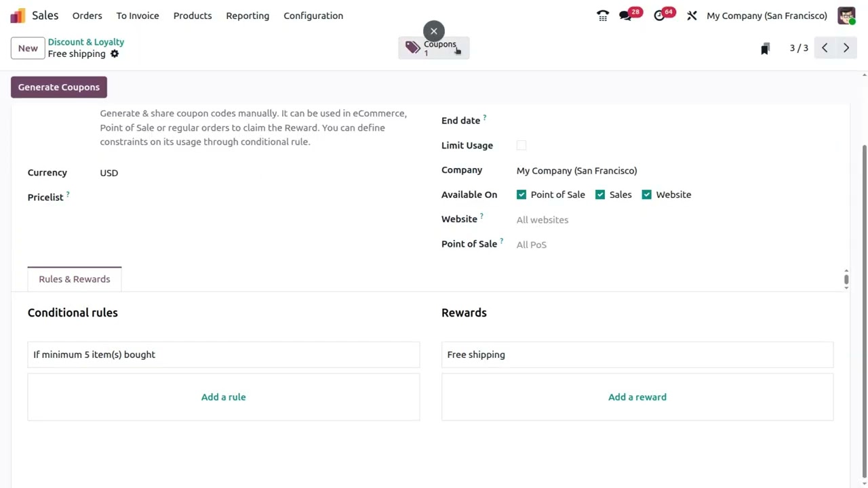Go to next record arrow
Viewport: 868px width, 488px height.
[846, 48]
